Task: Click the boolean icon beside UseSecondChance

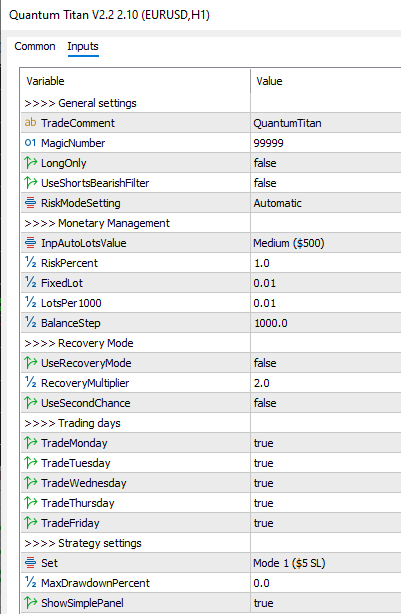Action: pyautogui.click(x=31, y=403)
